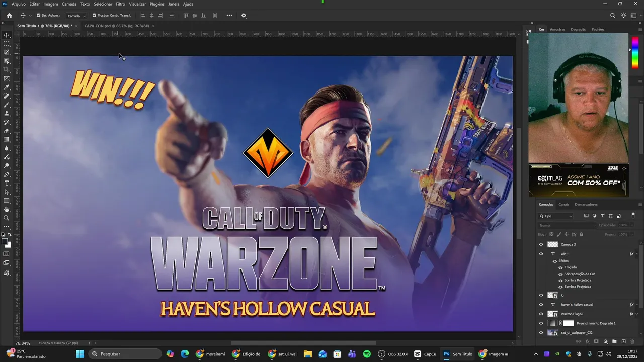Filter layers by text type
The width and height of the screenshot is (644, 362).
[603, 216]
